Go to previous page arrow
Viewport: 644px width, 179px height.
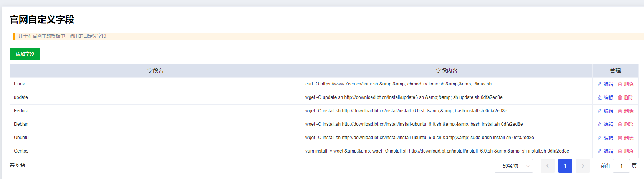547,166
